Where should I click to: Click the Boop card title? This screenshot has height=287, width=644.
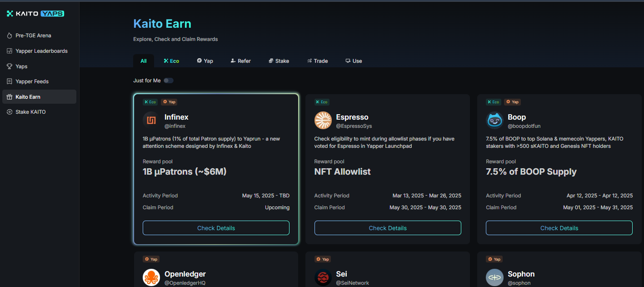(x=517, y=117)
